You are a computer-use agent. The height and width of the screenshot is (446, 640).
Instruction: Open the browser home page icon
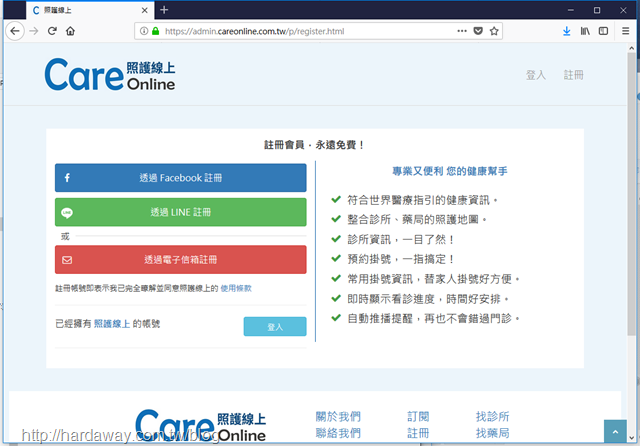tap(70, 31)
